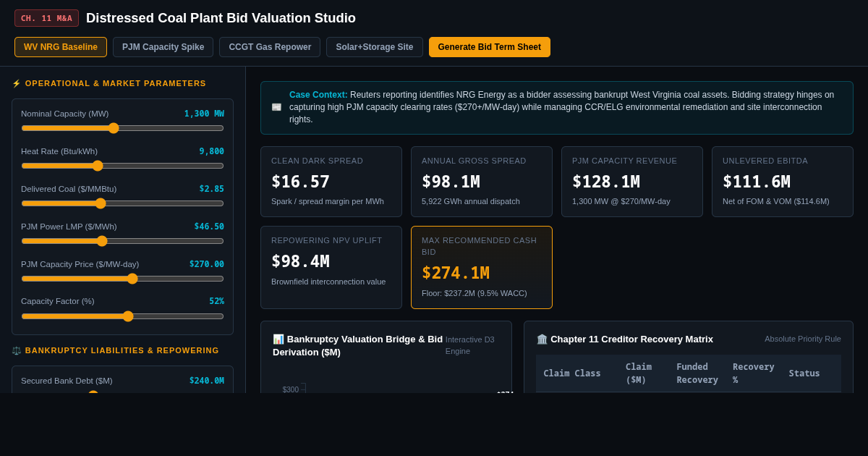Click the 1,300 MW capacity value
Image resolution: width=868 pixels, height=456 pixels.
pos(204,114)
